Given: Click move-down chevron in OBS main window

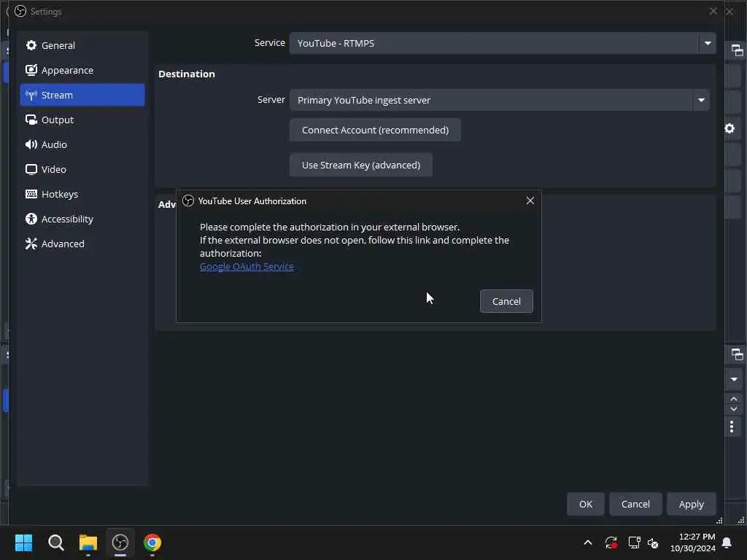Looking at the screenshot, I should tap(734, 409).
